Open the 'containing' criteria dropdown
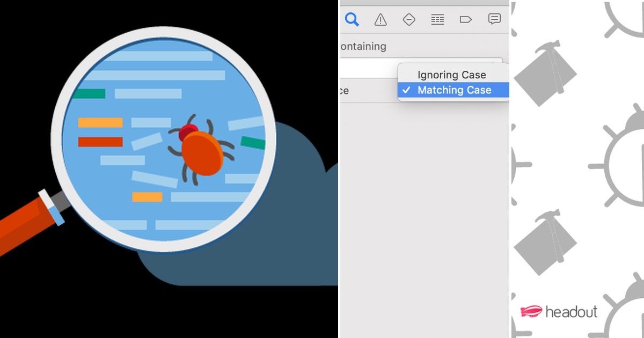 click(362, 47)
